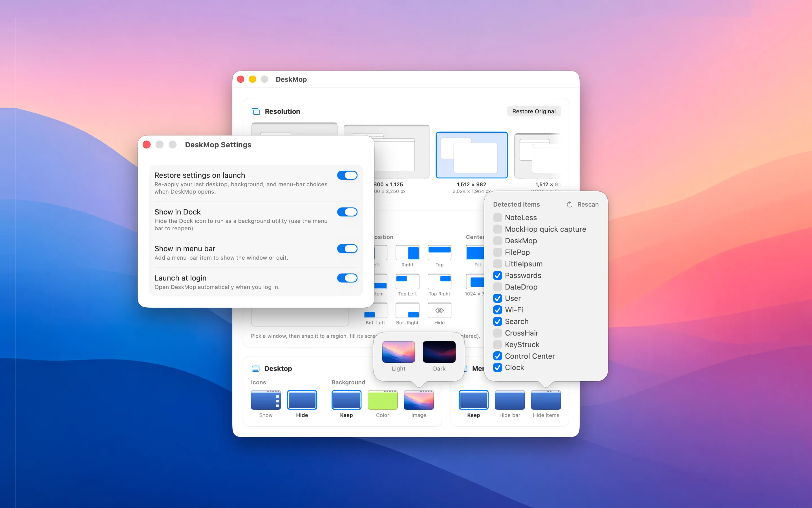812x508 pixels.
Task: Select the 1024 × 7… center size icon
Action: click(x=475, y=281)
